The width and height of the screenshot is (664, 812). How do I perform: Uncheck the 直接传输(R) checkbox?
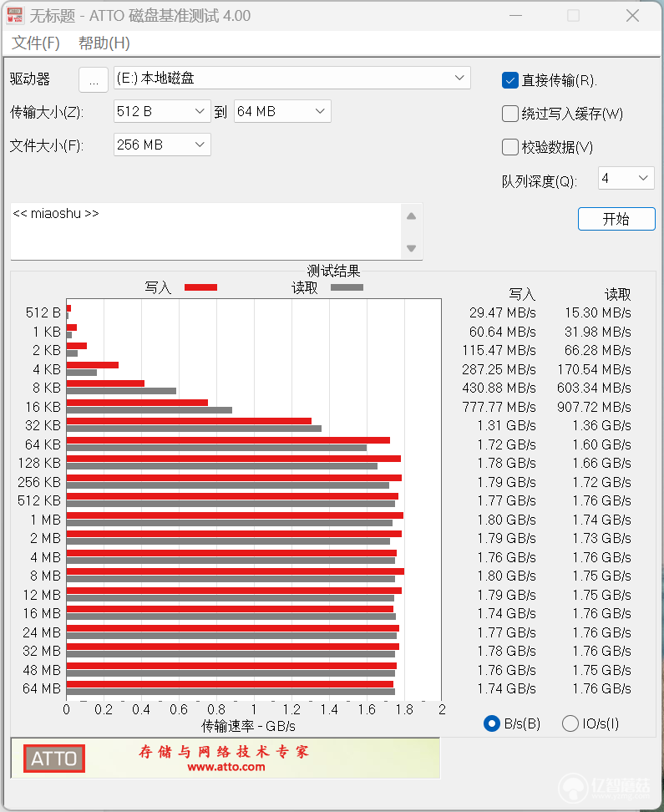pos(510,80)
